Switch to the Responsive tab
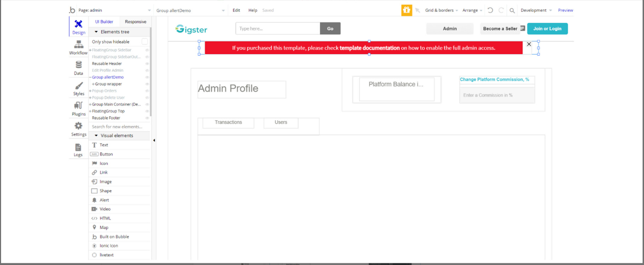This screenshot has width=644, height=265. click(136, 22)
